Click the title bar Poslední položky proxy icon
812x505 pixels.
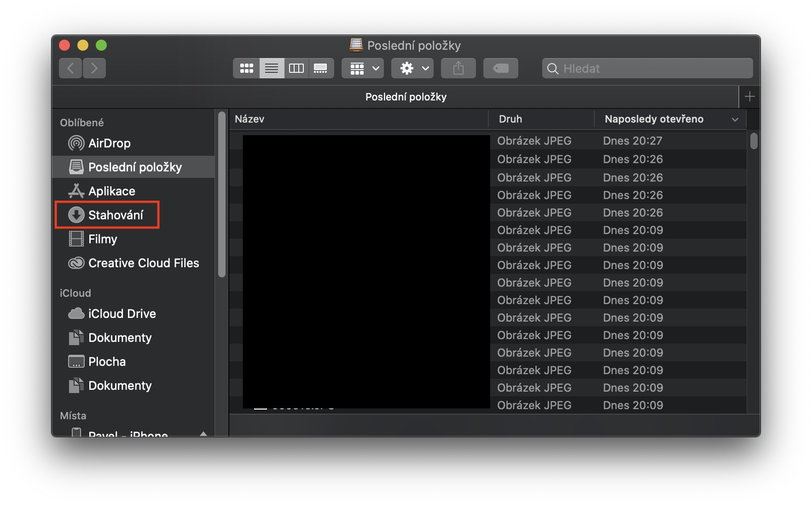pyautogui.click(x=356, y=45)
